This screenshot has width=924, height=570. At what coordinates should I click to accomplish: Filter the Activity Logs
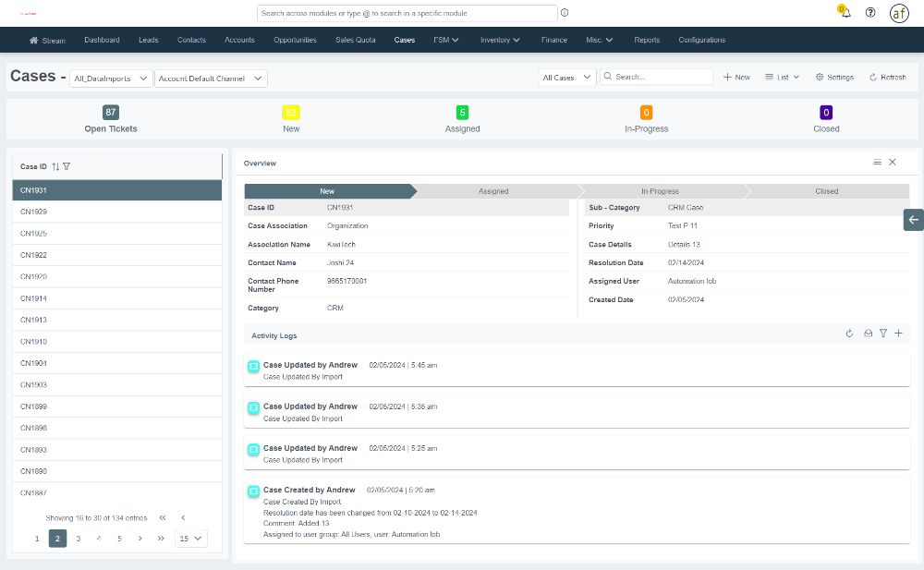tap(882, 334)
